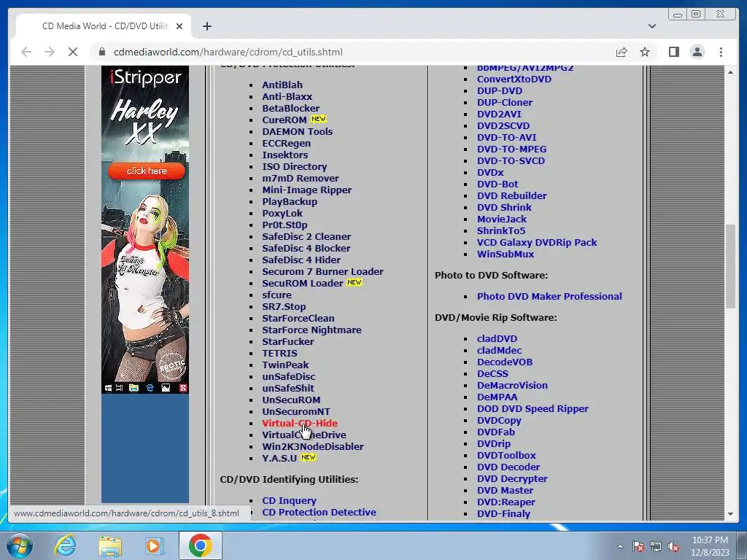Open the Win2K3NodeDisabler link
The image size is (747, 560).
312,447
